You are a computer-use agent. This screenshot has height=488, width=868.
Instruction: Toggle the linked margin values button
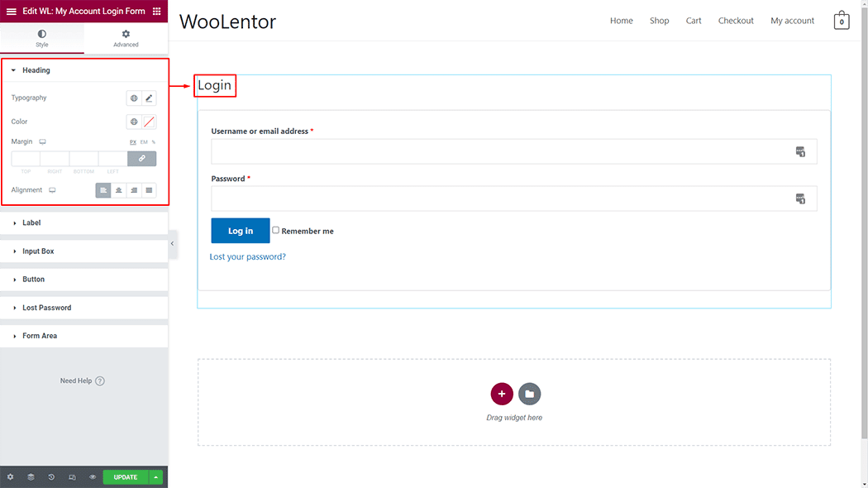click(141, 158)
